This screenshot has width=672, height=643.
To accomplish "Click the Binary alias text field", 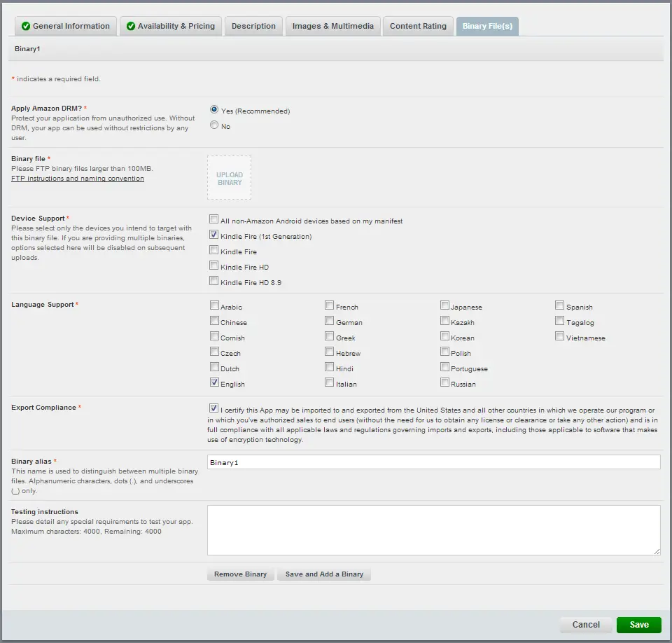I will 433,462.
